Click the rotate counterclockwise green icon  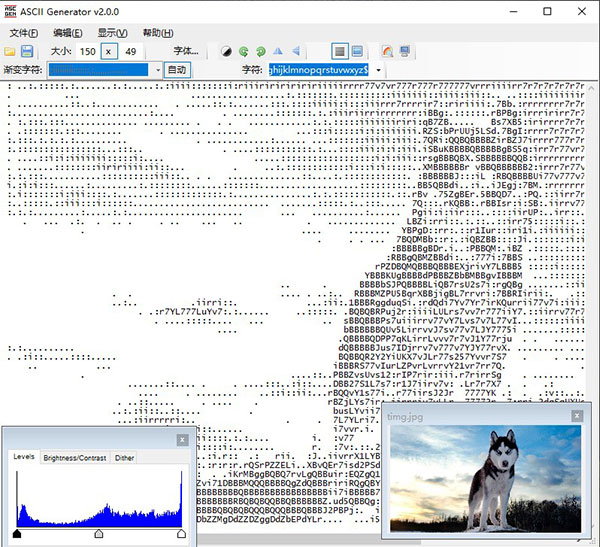point(243,50)
